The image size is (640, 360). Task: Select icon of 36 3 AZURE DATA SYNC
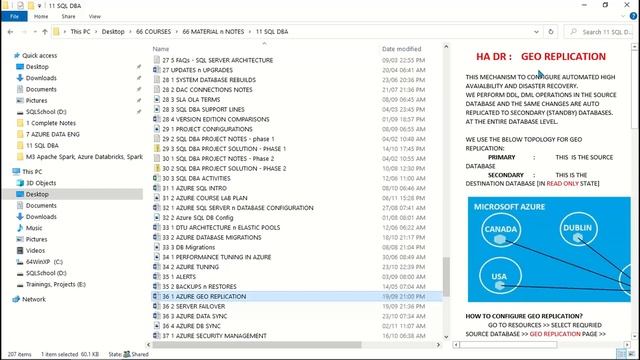pos(156,316)
